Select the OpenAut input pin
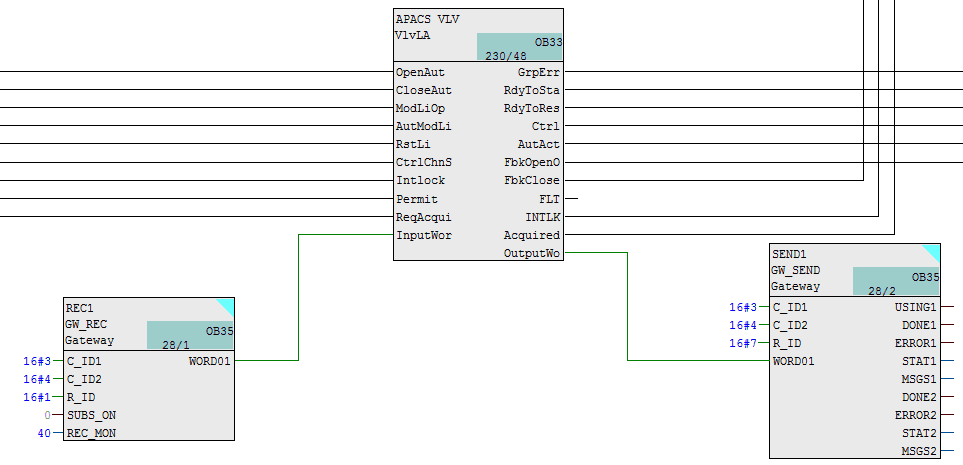 click(420, 72)
